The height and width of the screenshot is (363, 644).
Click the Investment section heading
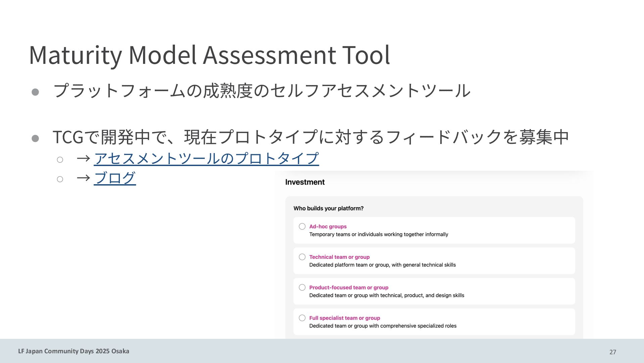(x=305, y=182)
